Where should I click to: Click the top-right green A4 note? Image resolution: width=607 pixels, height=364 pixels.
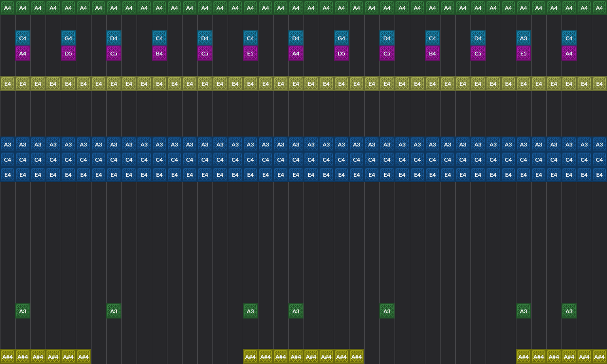(599, 8)
